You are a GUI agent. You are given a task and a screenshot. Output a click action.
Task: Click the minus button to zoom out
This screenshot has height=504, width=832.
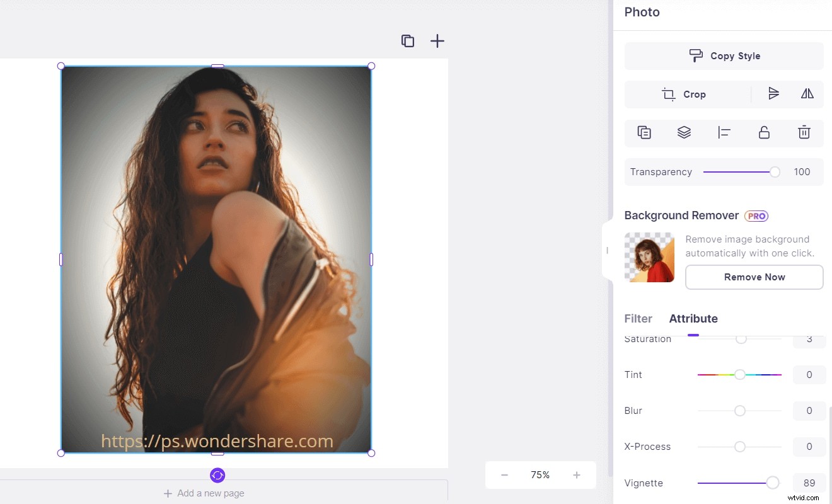click(x=504, y=474)
